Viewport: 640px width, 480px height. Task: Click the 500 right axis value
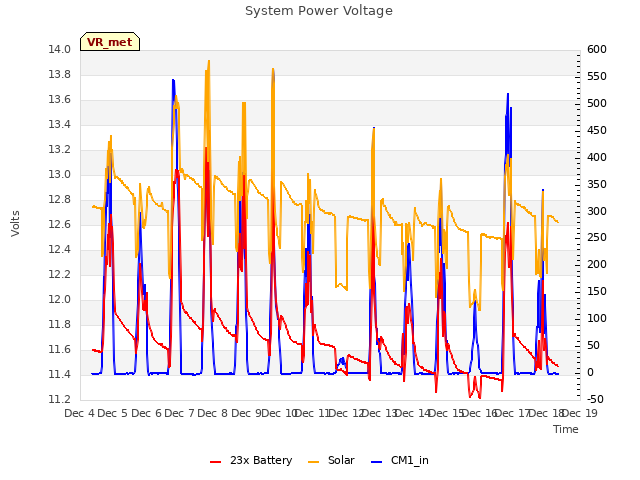[x=597, y=104]
